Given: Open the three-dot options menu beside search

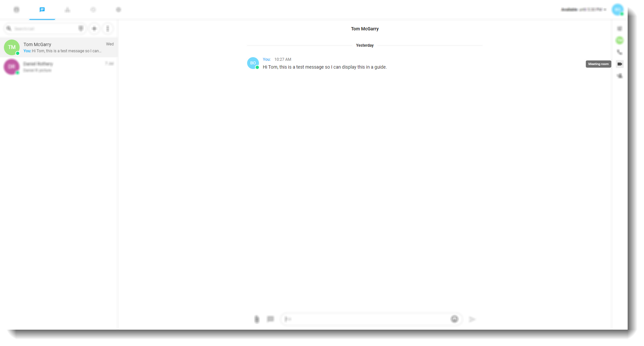Looking at the screenshot, I should (x=108, y=29).
